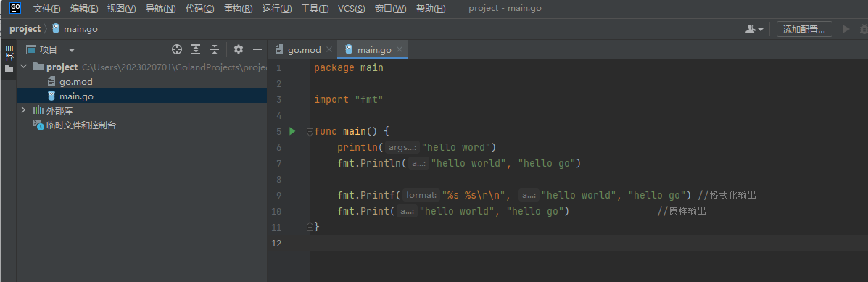The height and width of the screenshot is (282, 868).
Task: Click the //原样输出 comment
Action: click(682, 211)
